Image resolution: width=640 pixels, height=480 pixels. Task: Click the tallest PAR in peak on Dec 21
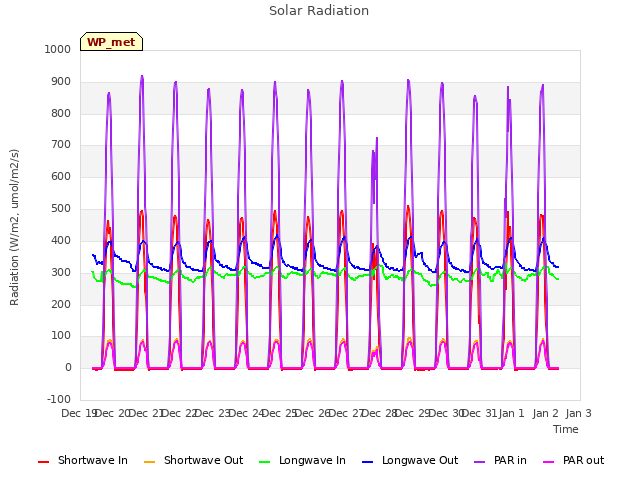tap(142, 77)
